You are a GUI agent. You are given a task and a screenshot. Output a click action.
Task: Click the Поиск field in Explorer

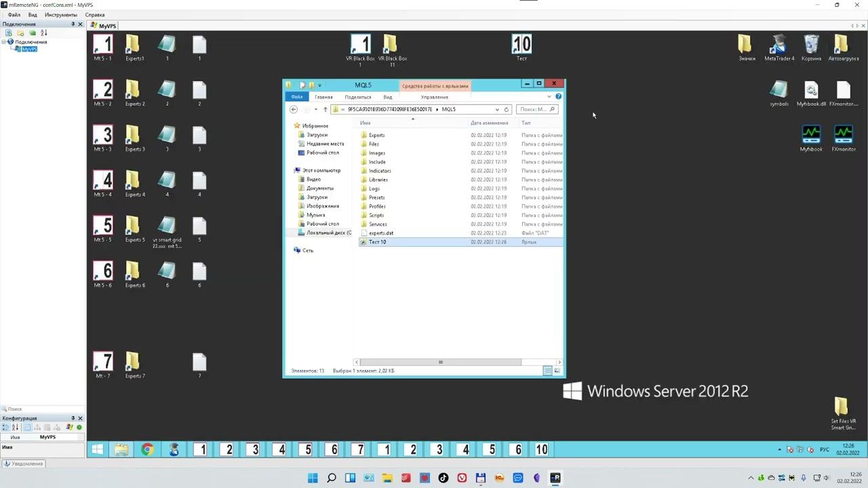[537, 109]
